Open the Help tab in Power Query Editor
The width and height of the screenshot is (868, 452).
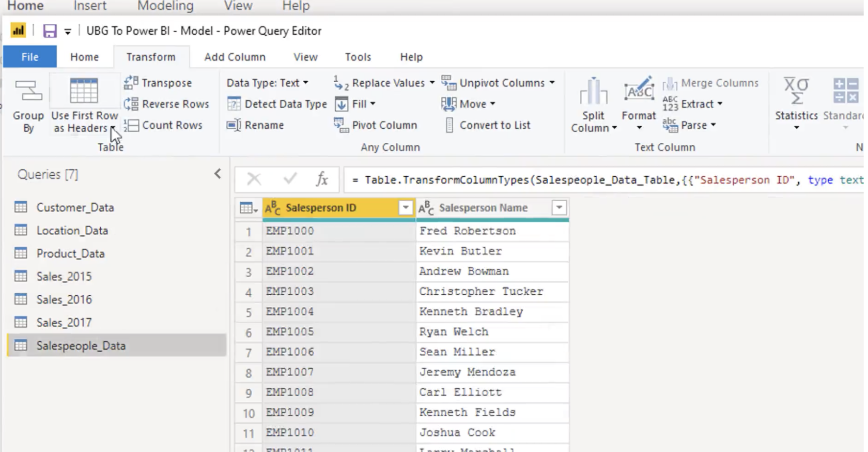pos(411,57)
